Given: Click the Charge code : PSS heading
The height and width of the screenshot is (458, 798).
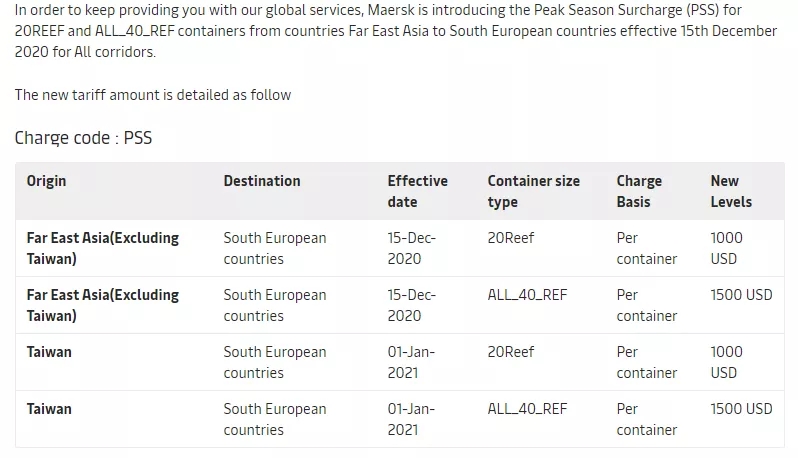Looking at the screenshot, I should (x=83, y=138).
